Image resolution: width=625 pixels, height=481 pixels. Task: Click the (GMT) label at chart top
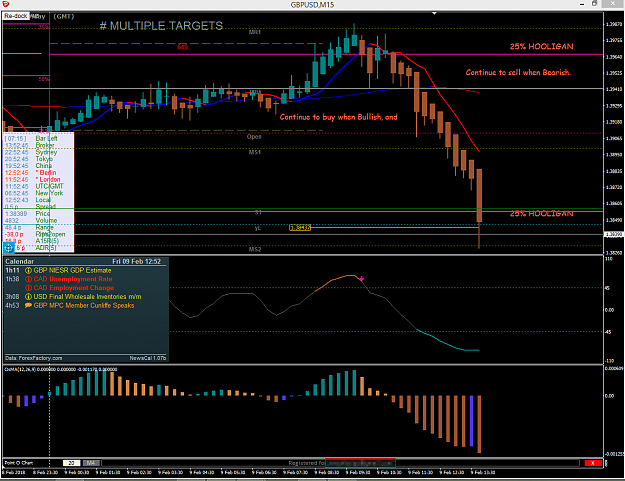pyautogui.click(x=64, y=16)
